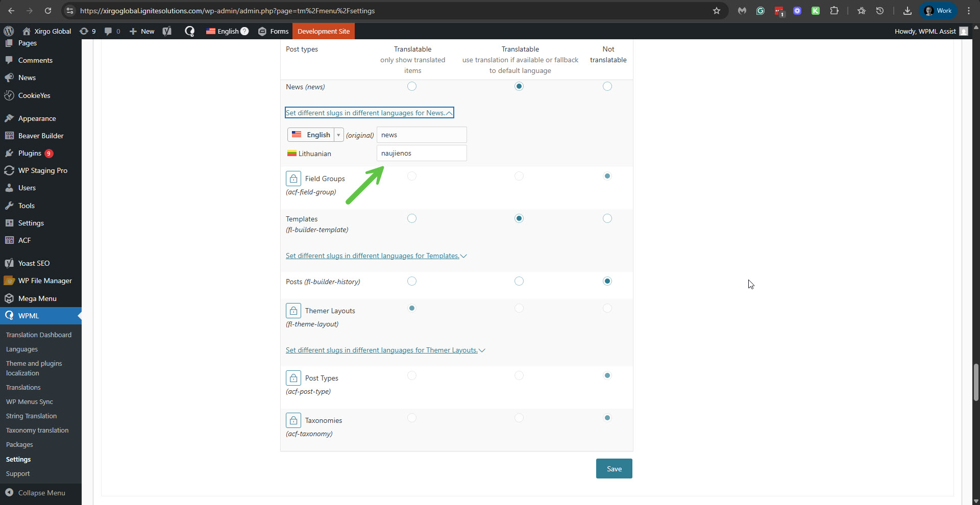Viewport: 980px width, 505px height.
Task: Bookmark this page with the star icon
Action: pyautogui.click(x=716, y=11)
